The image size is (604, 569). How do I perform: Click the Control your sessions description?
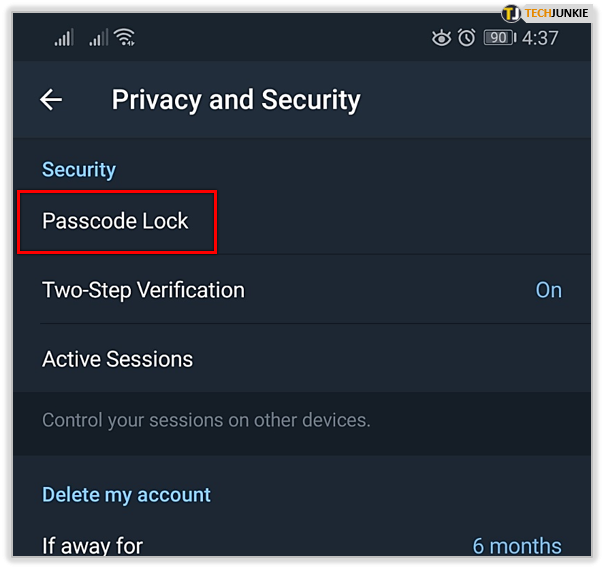pyautogui.click(x=206, y=420)
